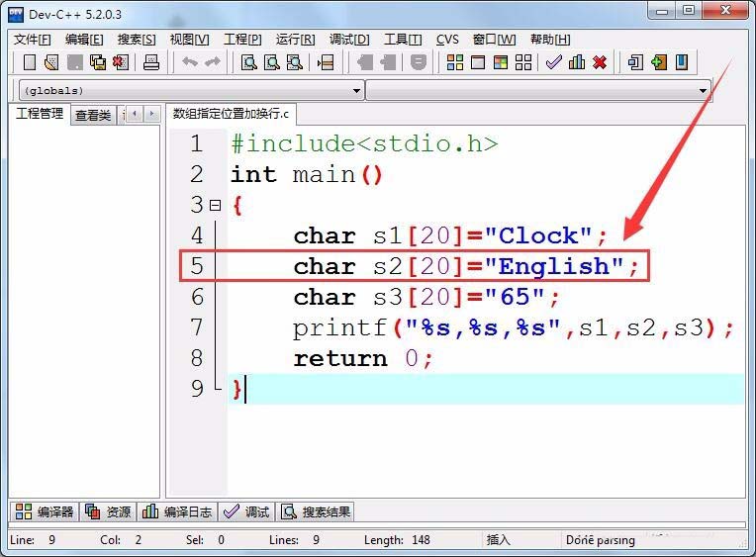Open the 调试 bottom tab

pyautogui.click(x=246, y=511)
